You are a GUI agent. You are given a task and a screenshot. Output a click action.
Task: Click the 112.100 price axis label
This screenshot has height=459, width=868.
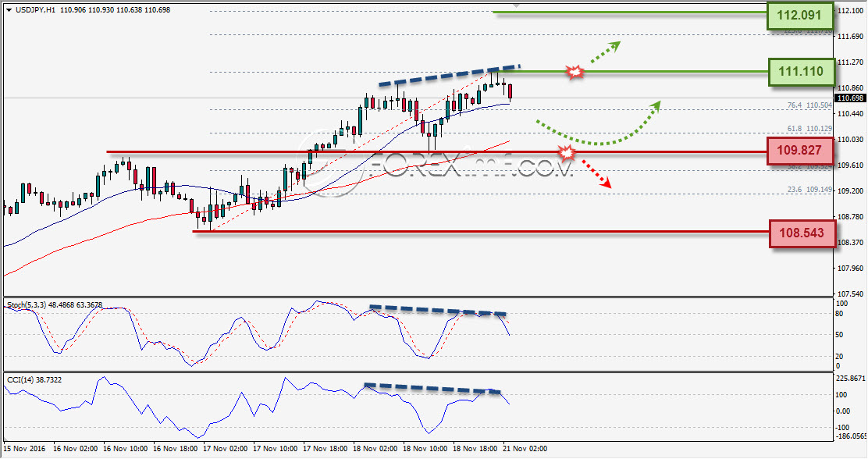click(x=851, y=10)
